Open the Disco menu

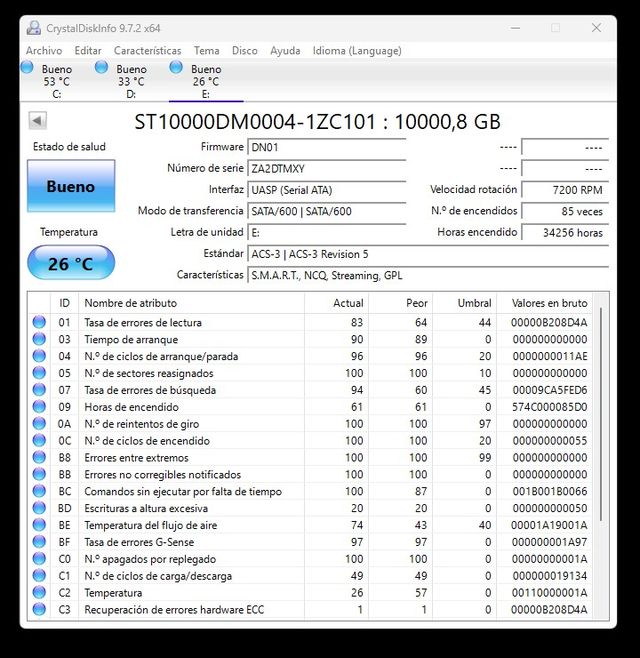(x=245, y=51)
